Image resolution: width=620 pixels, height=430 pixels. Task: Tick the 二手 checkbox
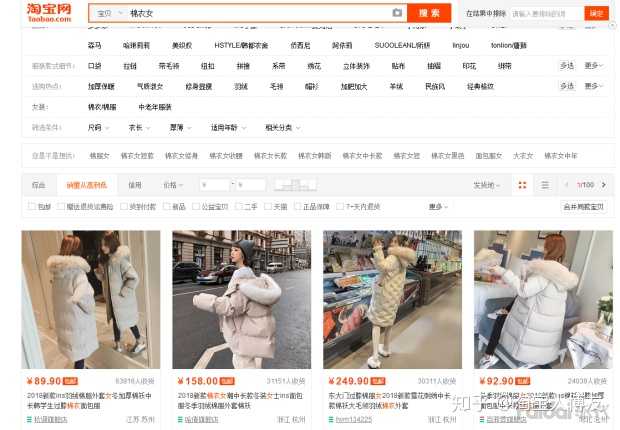tap(238, 206)
